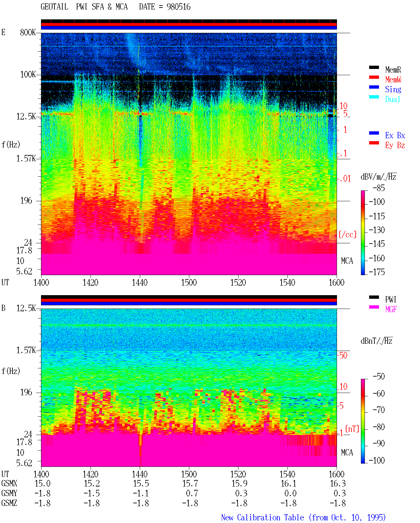Click the MCA label beside B panel
The width and height of the screenshot is (420, 523).
(x=347, y=453)
